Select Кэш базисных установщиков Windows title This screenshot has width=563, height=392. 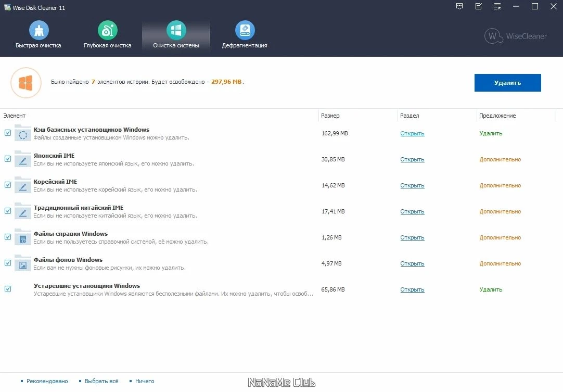click(92, 130)
